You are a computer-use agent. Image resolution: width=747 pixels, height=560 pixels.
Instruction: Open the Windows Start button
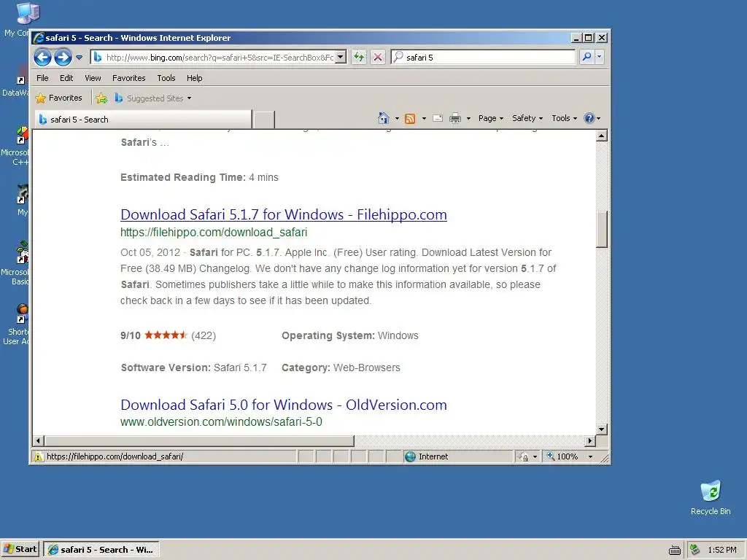[20, 550]
